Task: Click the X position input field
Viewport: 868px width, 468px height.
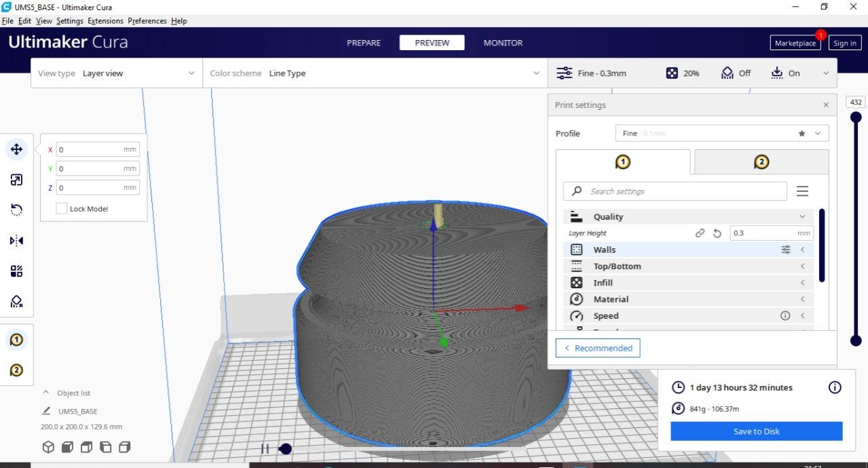Action: [x=98, y=150]
